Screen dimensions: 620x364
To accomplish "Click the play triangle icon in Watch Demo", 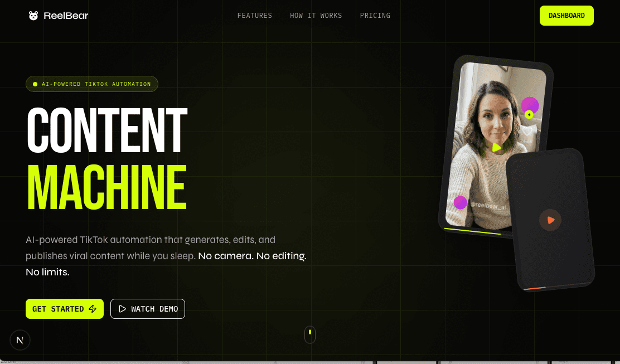I will [x=122, y=309].
